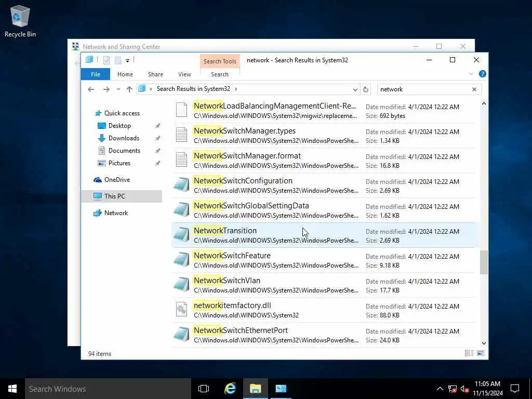Select Network in the navigation pane

tap(116, 212)
